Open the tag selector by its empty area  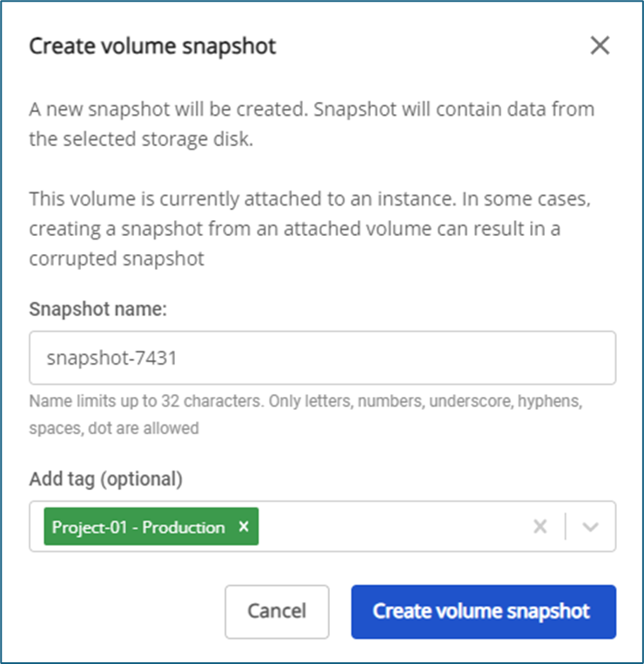tap(392, 527)
